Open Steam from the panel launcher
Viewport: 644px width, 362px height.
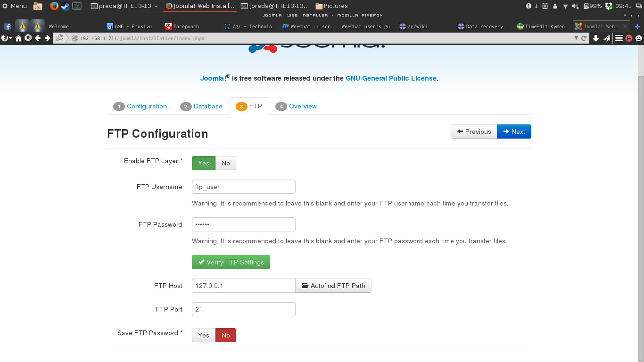pyautogui.click(x=65, y=6)
